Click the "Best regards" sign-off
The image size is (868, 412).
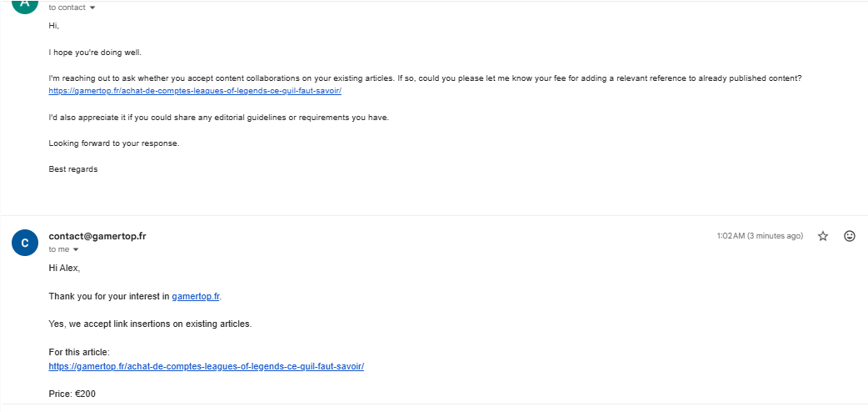pos(73,169)
